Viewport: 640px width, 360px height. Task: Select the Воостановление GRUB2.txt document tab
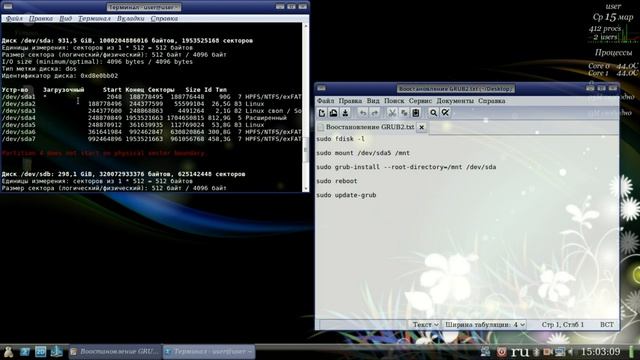point(370,127)
